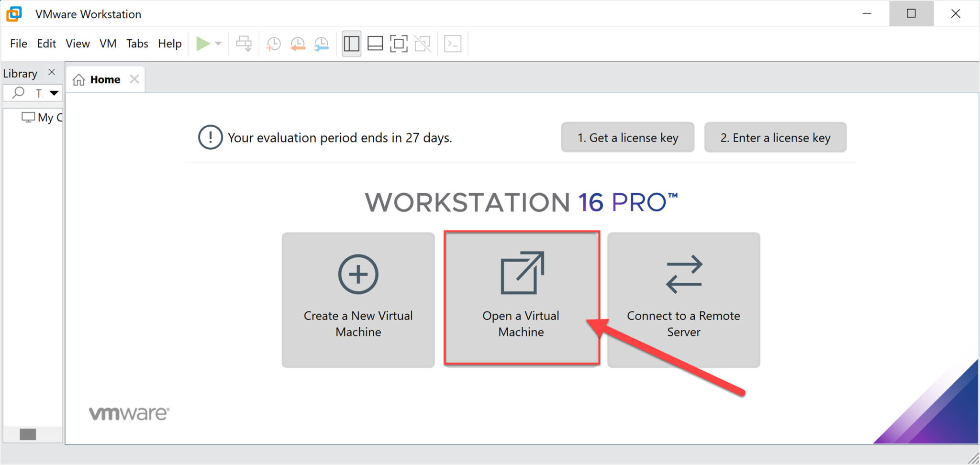
Task: Open the VM menu
Action: coord(108,44)
